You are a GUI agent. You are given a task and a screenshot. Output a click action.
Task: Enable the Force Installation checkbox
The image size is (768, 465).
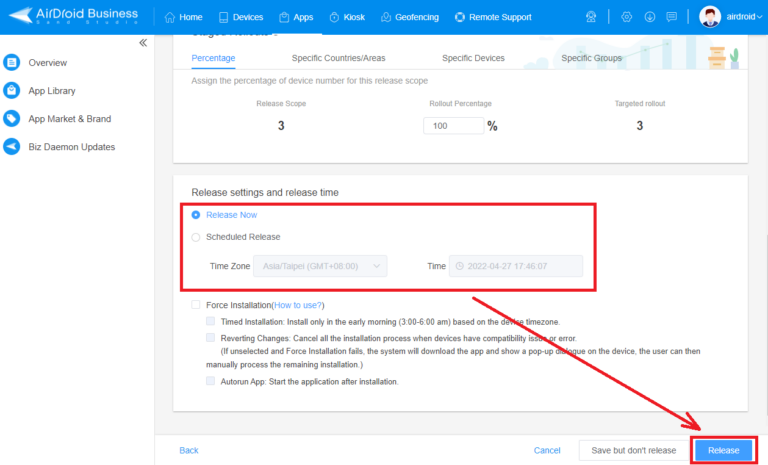pos(196,305)
